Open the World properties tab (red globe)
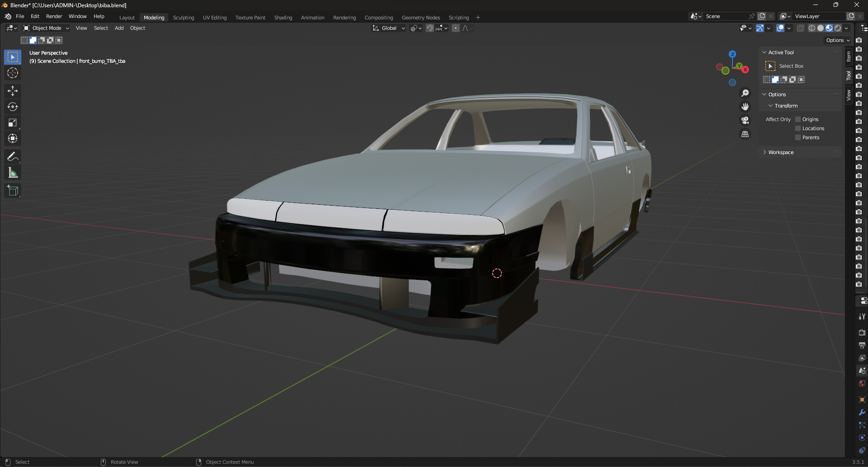 [x=862, y=383]
